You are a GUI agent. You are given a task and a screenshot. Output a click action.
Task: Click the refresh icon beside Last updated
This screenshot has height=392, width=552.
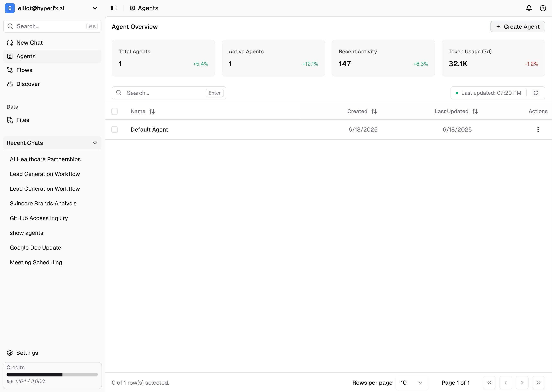[536, 93]
